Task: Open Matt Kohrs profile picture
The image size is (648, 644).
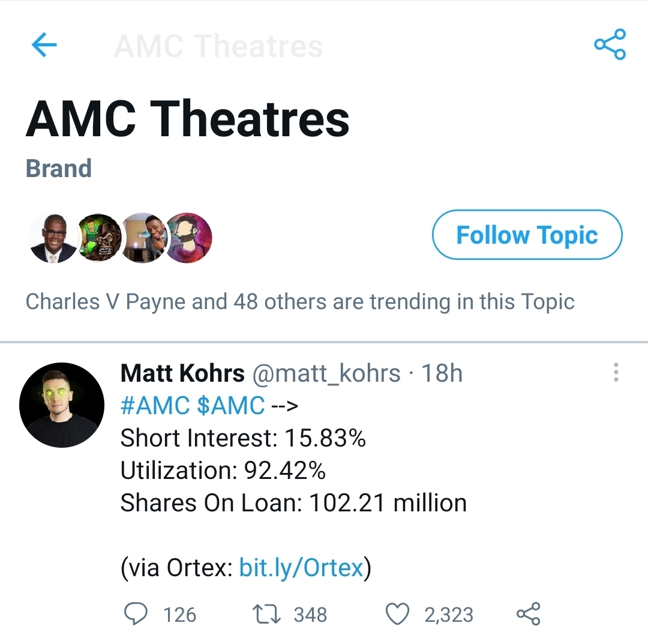Action: coord(62,405)
